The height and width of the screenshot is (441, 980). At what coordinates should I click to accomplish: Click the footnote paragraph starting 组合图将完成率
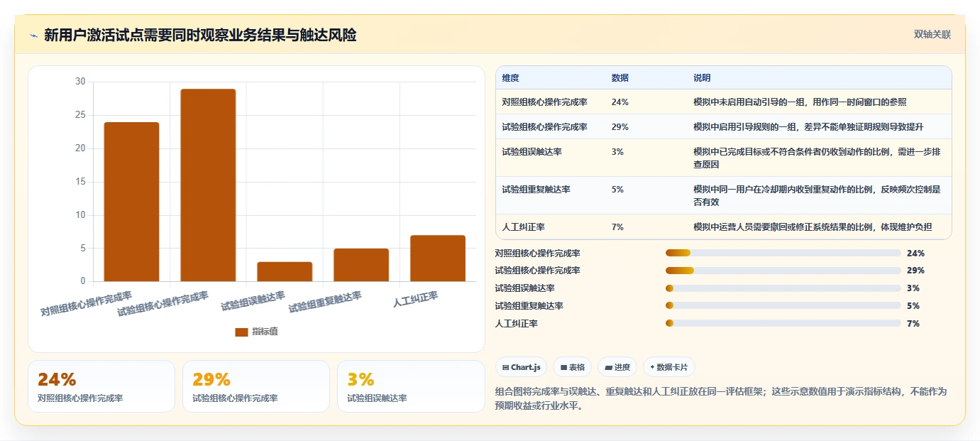coord(721,398)
